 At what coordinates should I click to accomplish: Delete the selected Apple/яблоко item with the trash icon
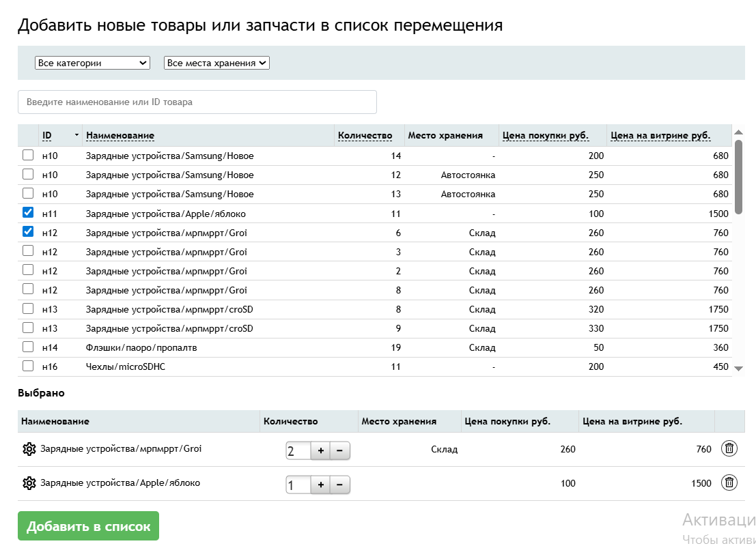[x=729, y=482]
